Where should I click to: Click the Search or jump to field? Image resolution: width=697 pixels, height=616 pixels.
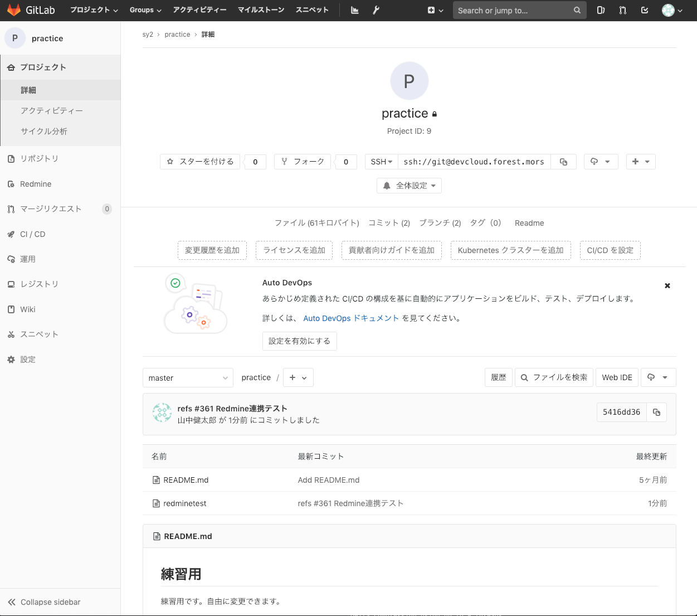[x=513, y=10]
